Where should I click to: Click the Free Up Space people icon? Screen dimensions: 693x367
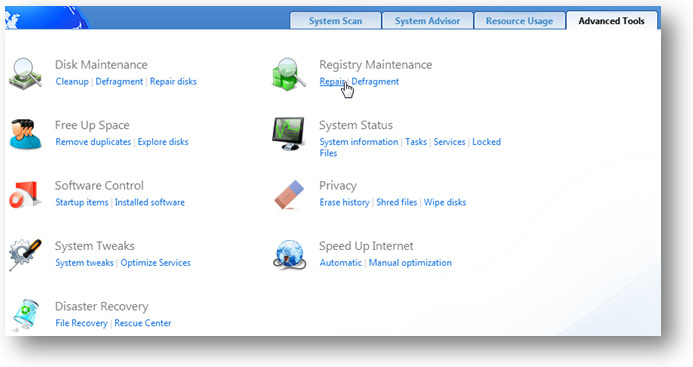tap(25, 134)
